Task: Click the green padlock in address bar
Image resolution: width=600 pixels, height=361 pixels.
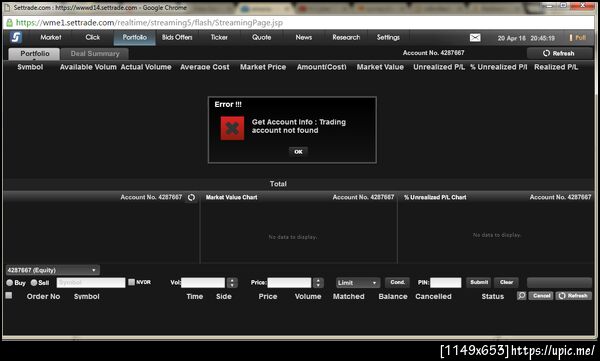Action: [9, 23]
